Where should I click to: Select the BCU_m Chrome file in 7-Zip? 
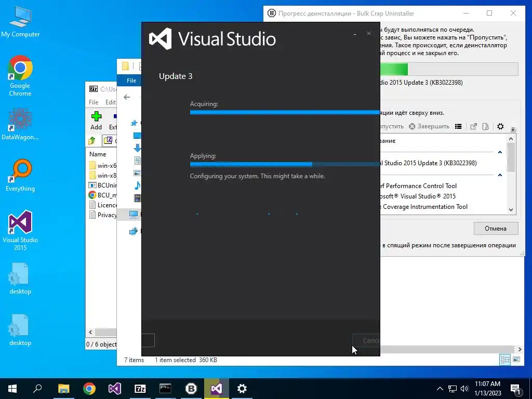coord(102,195)
